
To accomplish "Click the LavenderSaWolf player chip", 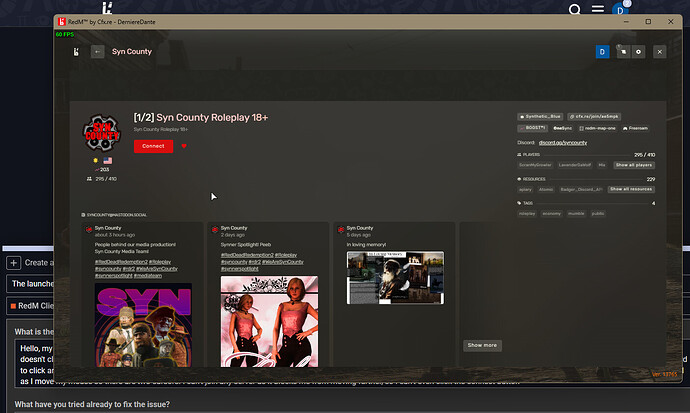I will [x=575, y=165].
